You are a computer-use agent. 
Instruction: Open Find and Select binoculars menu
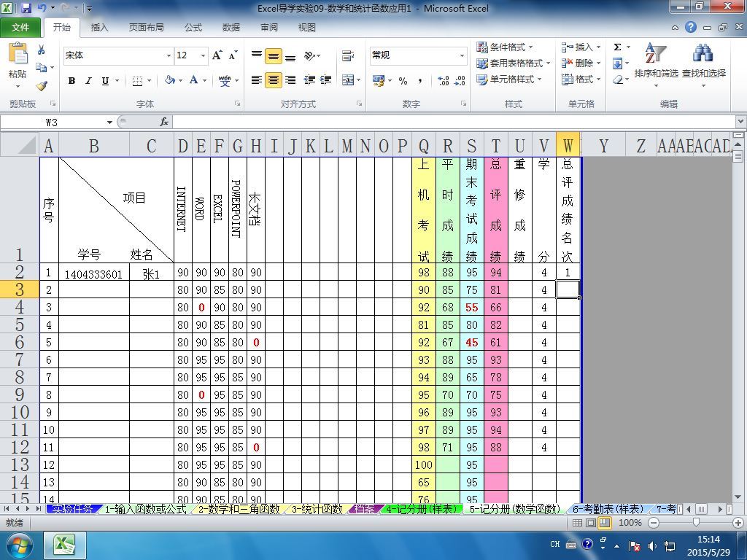[x=704, y=64]
